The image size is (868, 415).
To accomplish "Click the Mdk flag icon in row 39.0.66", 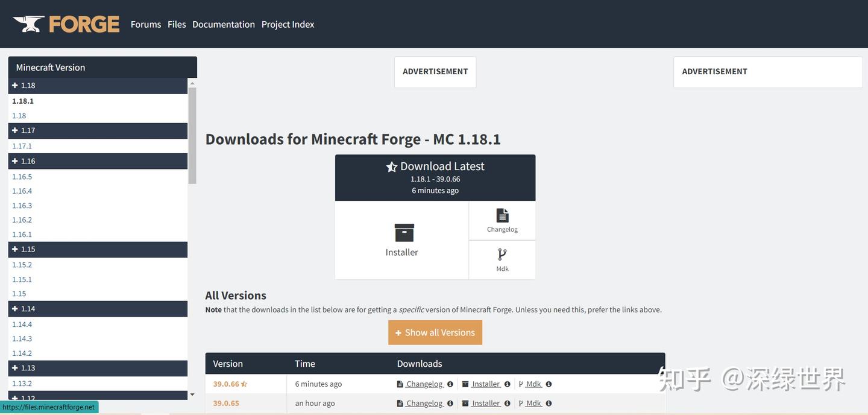I will [520, 382].
